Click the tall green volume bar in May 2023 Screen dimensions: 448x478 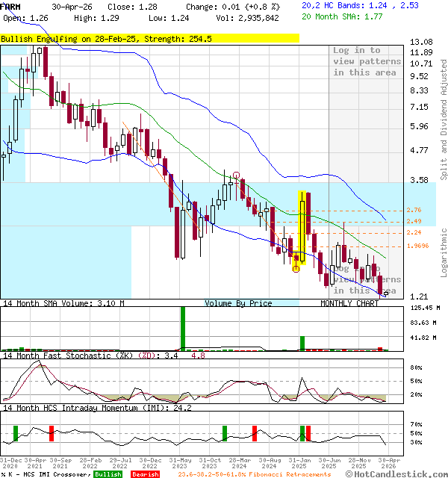coord(183,329)
